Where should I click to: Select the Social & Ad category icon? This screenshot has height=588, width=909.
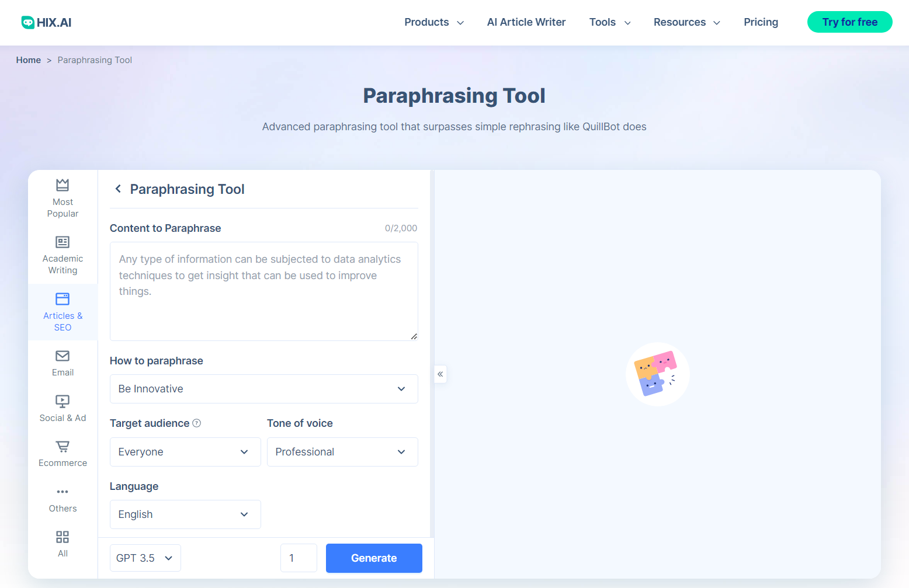click(x=63, y=402)
